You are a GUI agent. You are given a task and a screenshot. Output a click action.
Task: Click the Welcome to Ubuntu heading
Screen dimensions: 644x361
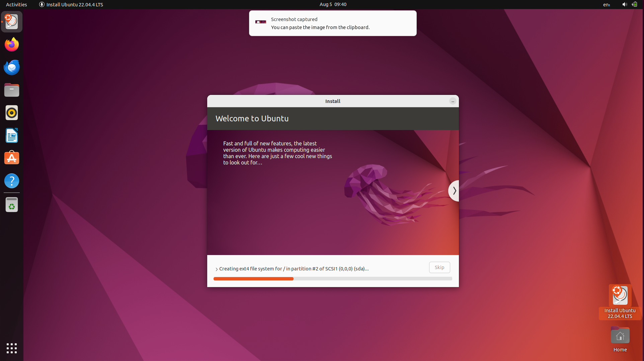pos(252,118)
